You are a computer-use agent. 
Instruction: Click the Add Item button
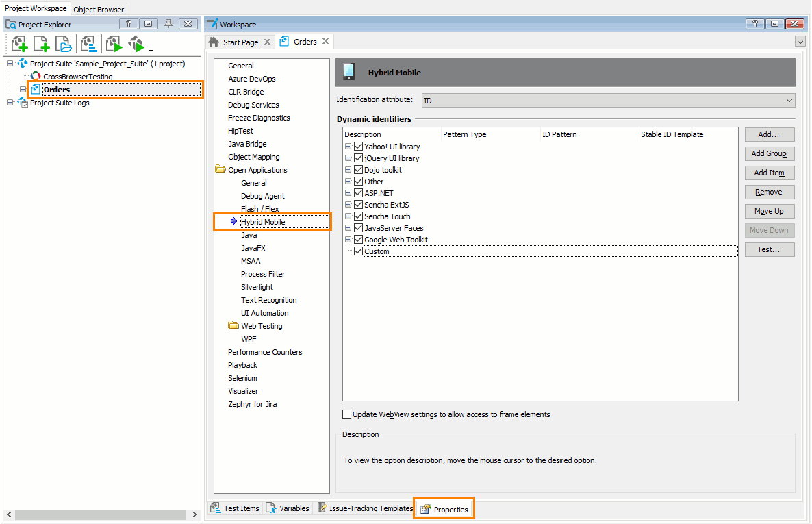(x=769, y=173)
